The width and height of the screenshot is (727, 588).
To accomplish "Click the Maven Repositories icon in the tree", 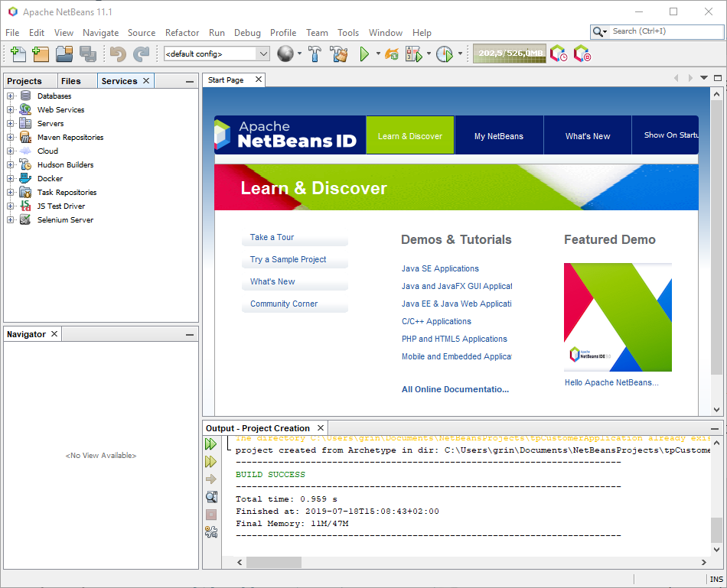I will (25, 137).
